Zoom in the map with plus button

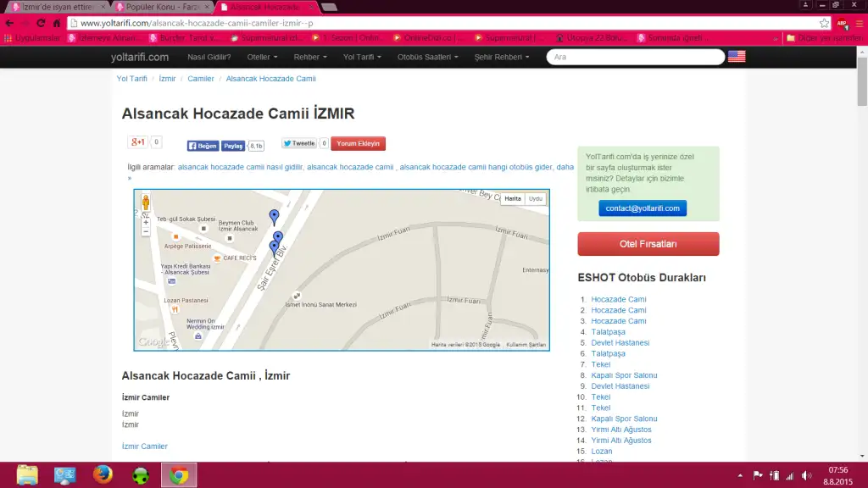pos(146,222)
